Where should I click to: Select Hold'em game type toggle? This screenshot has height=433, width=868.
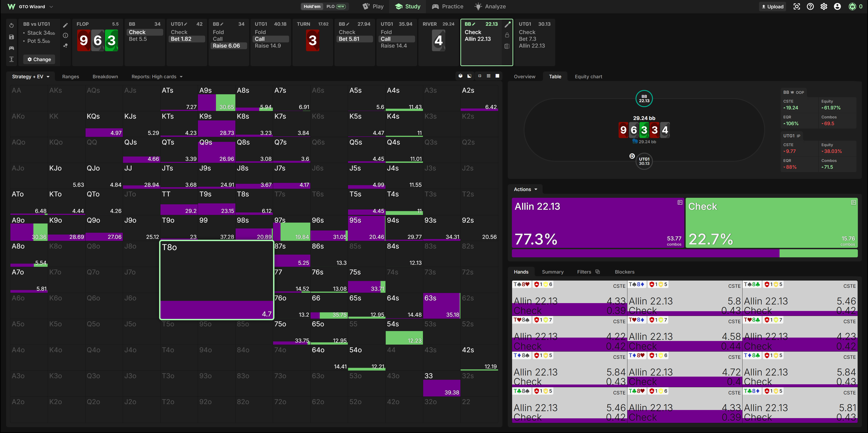pos(312,6)
